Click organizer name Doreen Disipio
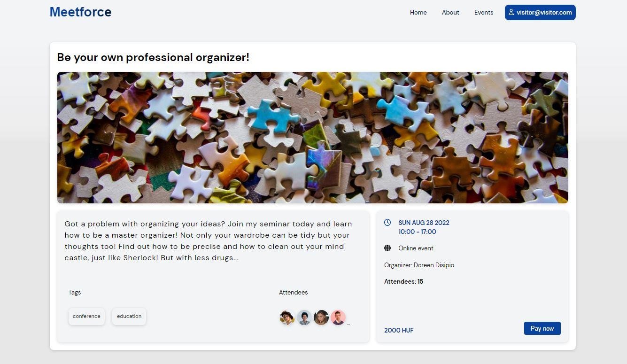The image size is (627, 364). tap(433, 265)
